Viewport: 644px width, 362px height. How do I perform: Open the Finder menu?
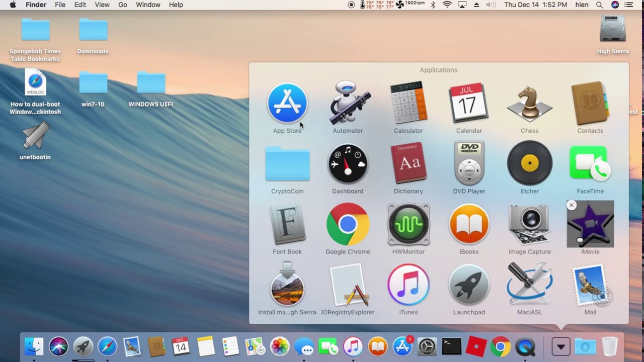tap(36, 5)
